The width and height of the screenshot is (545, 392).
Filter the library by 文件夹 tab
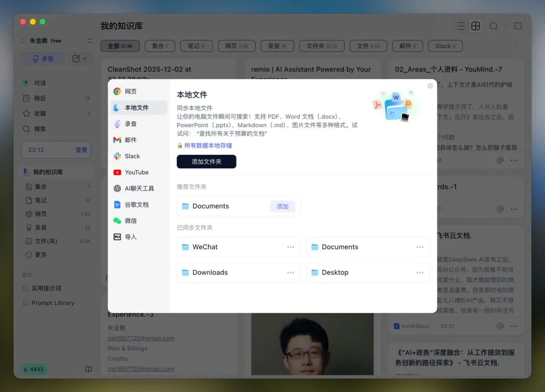pyautogui.click(x=321, y=46)
